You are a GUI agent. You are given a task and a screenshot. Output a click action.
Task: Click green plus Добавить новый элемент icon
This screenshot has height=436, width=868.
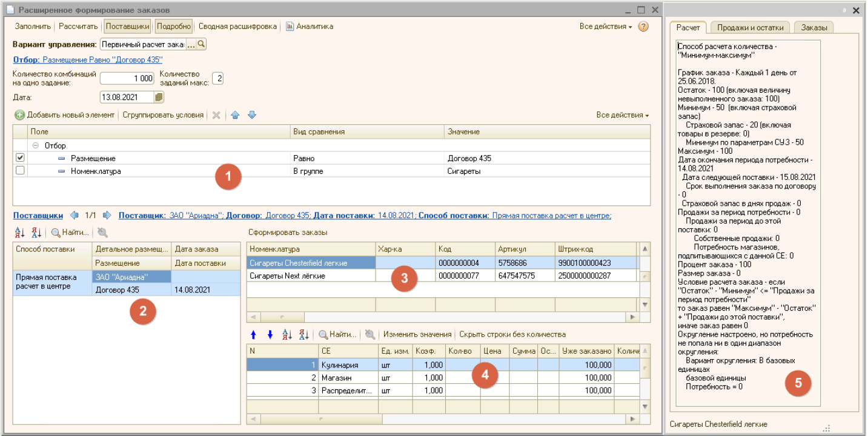coord(19,115)
